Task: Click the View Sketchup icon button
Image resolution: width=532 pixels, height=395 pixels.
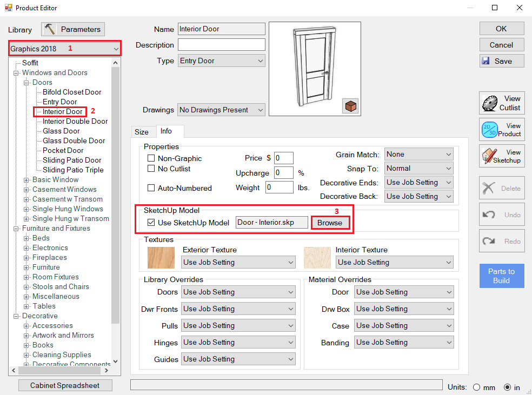Action: click(490, 156)
